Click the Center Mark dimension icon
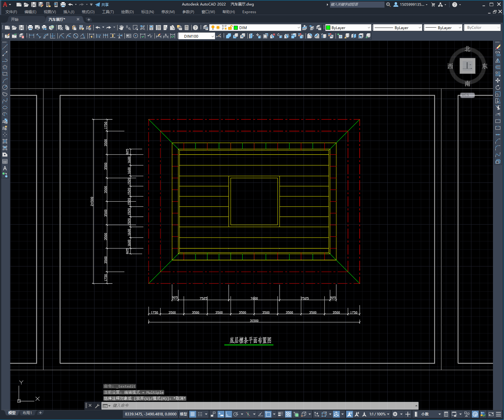The image size is (504, 420). click(x=135, y=36)
